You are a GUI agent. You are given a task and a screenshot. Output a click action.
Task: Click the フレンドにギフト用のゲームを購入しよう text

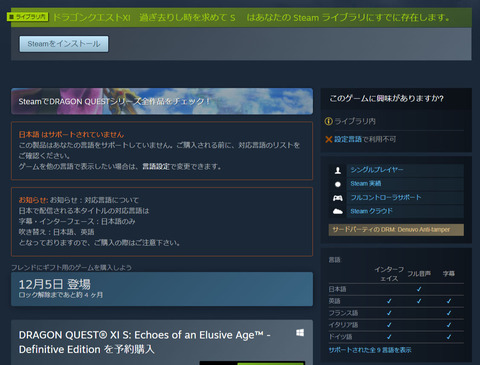[x=71, y=268]
